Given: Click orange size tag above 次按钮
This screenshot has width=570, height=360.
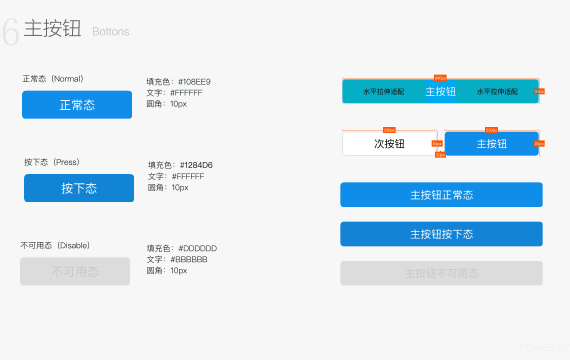Looking at the screenshot, I should pos(389,130).
